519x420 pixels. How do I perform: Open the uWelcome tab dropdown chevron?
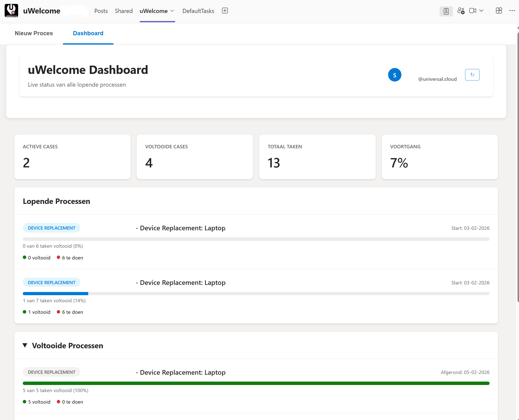(x=172, y=11)
